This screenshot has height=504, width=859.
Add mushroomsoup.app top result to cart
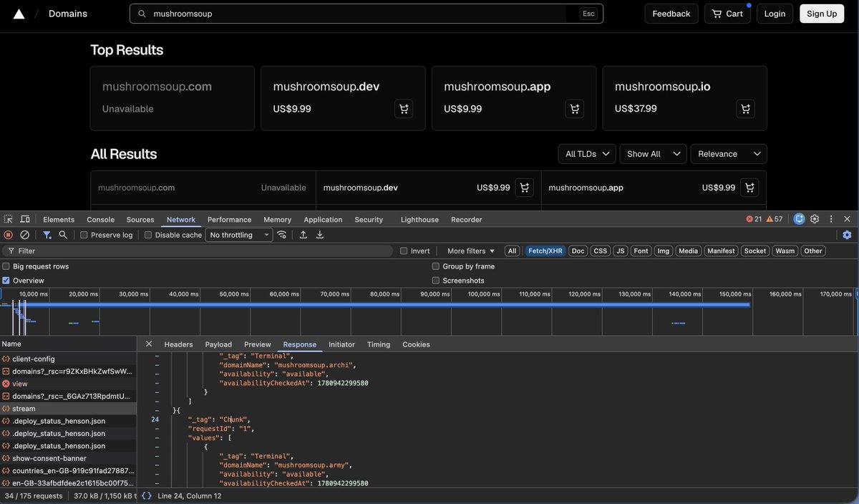point(574,109)
